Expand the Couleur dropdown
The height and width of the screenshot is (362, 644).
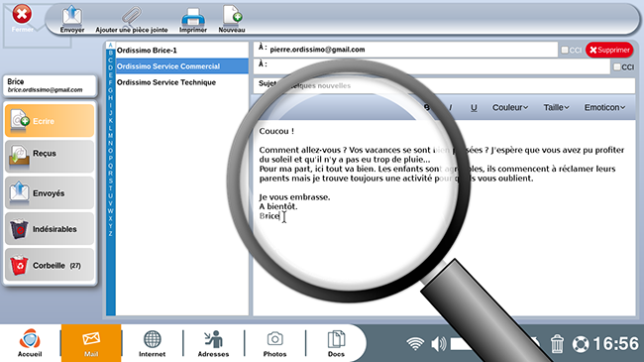point(510,107)
